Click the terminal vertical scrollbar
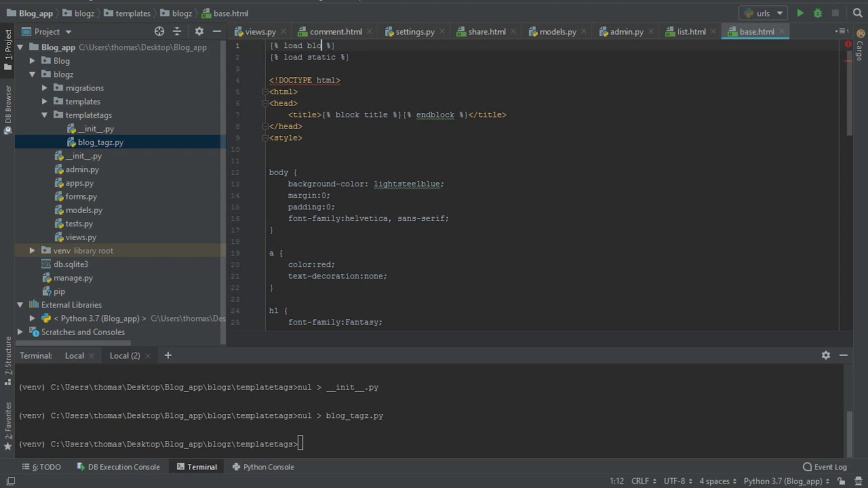The height and width of the screenshot is (488, 868). 848,434
